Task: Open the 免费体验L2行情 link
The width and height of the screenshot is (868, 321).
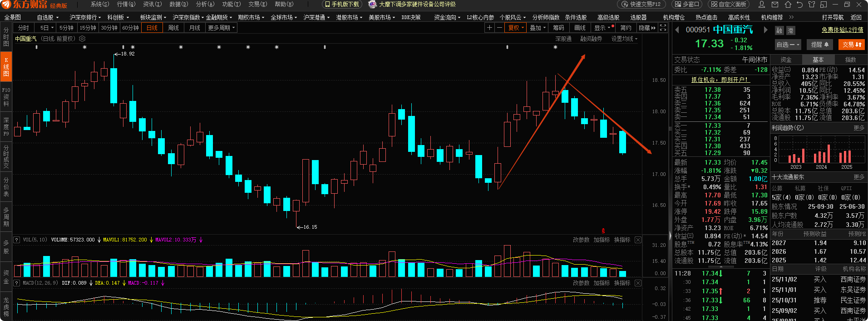Action: (843, 30)
